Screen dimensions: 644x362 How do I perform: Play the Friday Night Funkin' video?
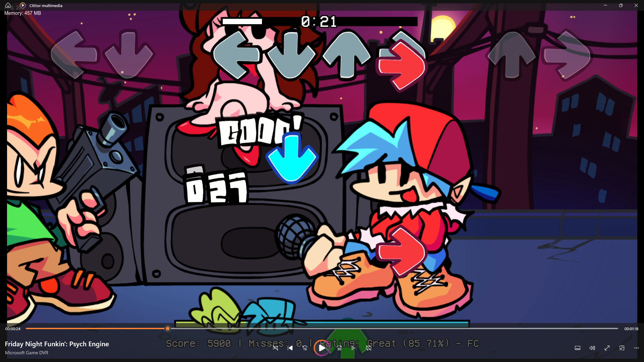[x=322, y=348]
